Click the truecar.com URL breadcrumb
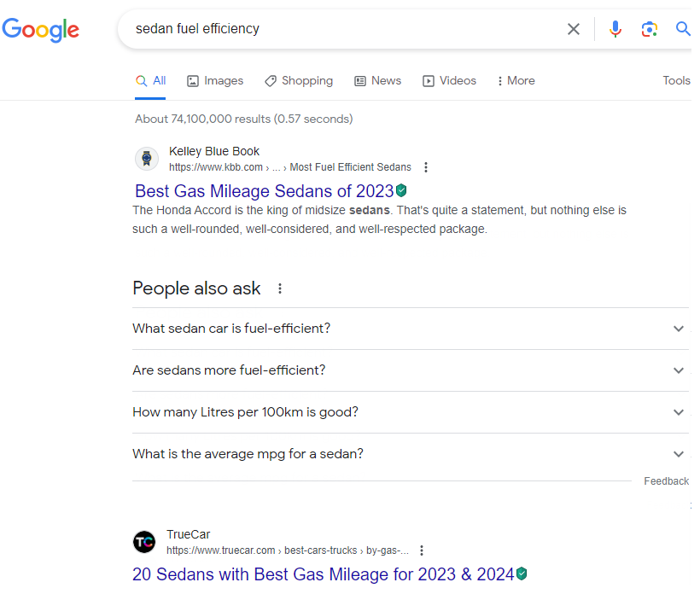The height and width of the screenshot is (594, 700). click(x=288, y=550)
